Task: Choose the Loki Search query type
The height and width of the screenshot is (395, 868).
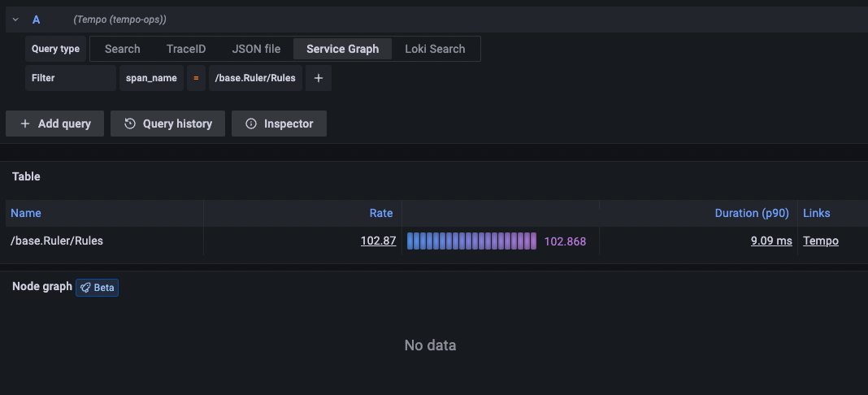Action: click(435, 49)
